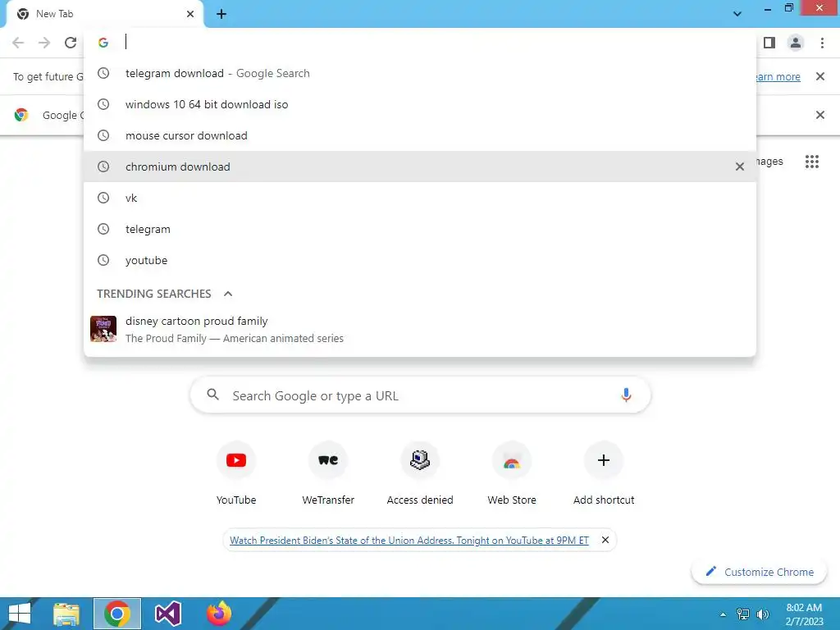Open the YouTube shortcut
Image resolution: width=840 pixels, height=630 pixels.
click(x=236, y=473)
